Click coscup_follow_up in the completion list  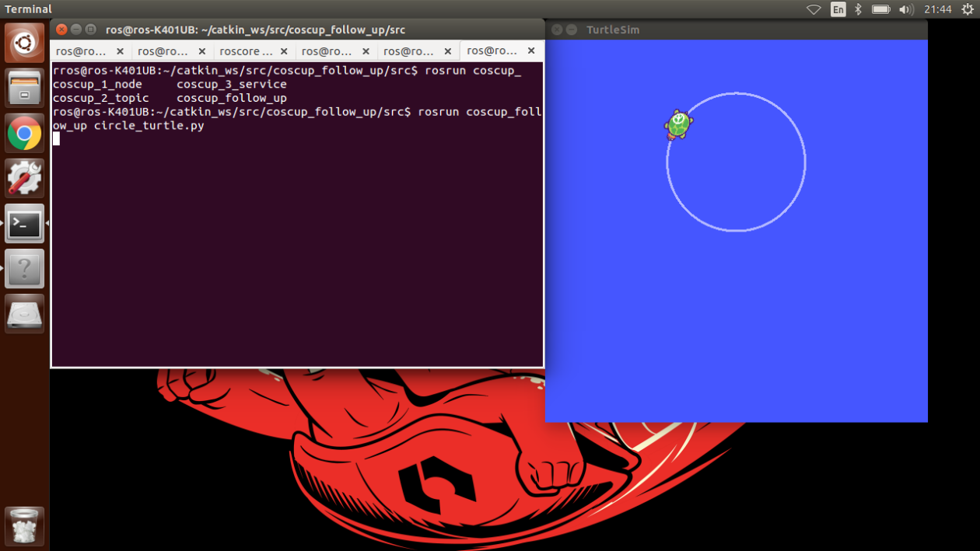tap(232, 98)
